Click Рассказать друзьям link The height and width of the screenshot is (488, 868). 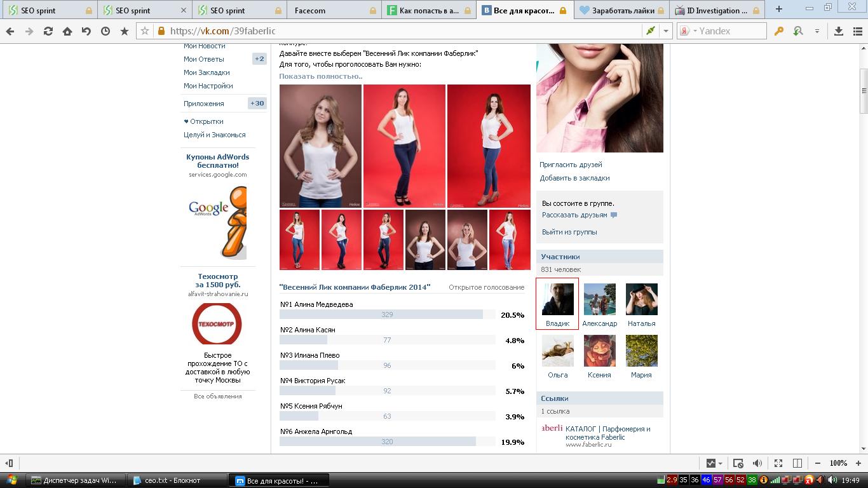point(574,215)
